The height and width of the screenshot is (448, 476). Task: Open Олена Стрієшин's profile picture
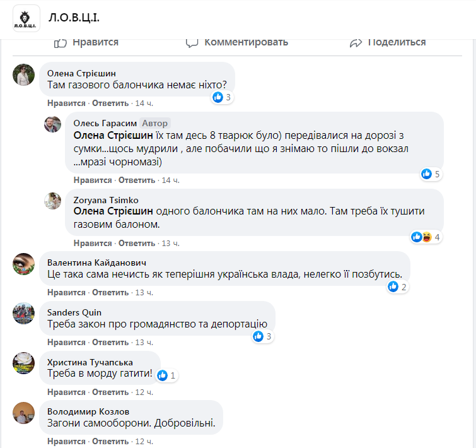[24, 74]
